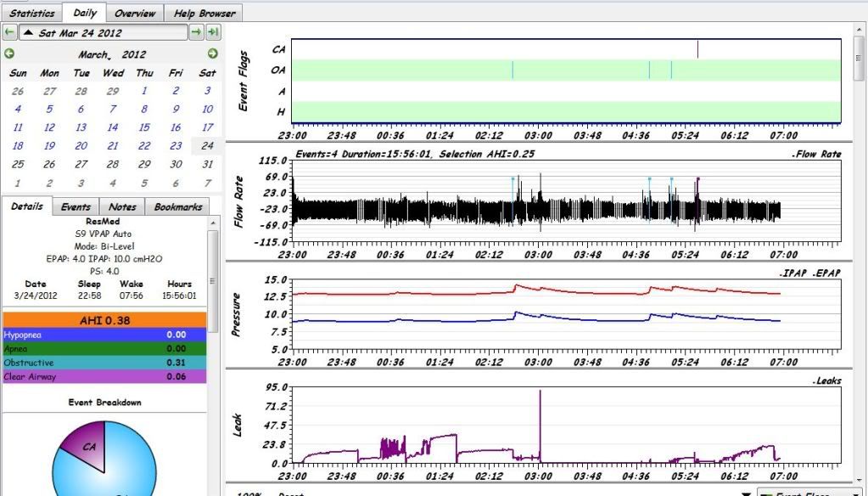868x496 pixels.
Task: Jump to the most recent day arrow
Action: (213, 32)
